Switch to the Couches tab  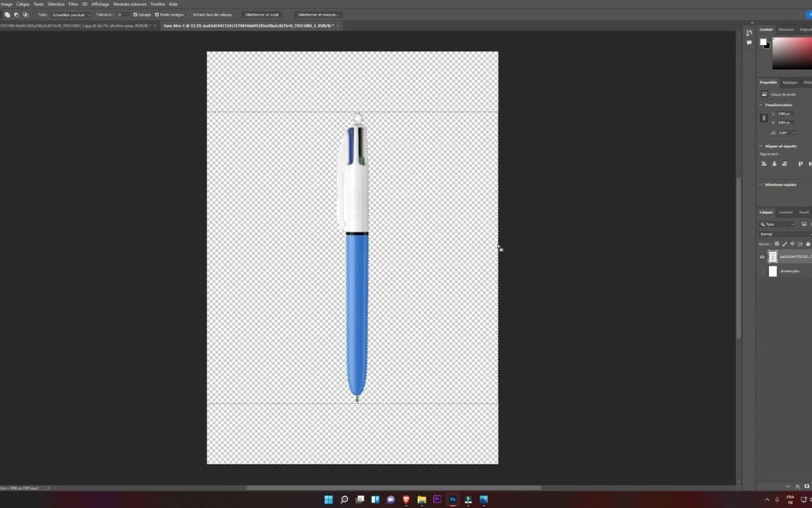coord(785,212)
